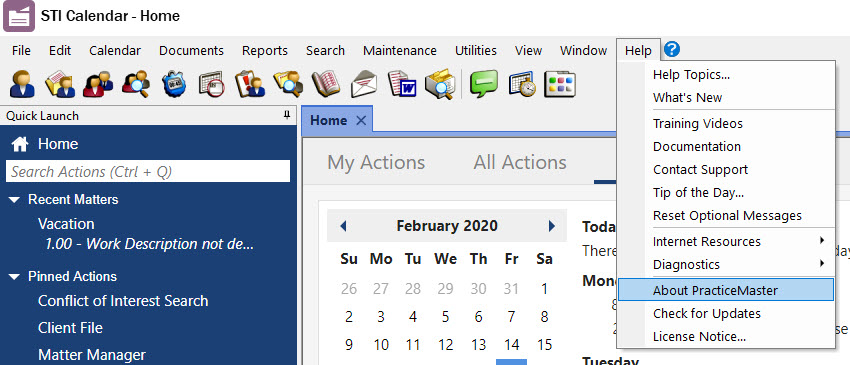The height and width of the screenshot is (365, 850).
Task: Click the blue stopwatch timer toolbar icon
Action: pos(174,84)
